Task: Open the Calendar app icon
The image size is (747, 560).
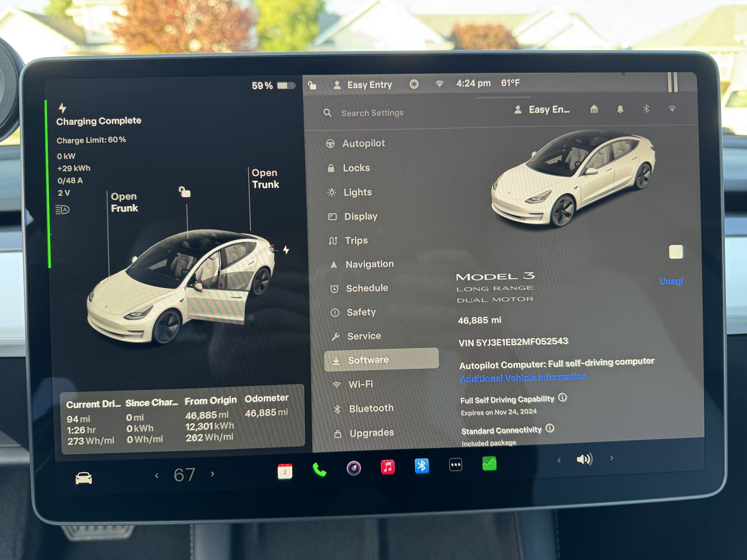Action: pyautogui.click(x=285, y=471)
